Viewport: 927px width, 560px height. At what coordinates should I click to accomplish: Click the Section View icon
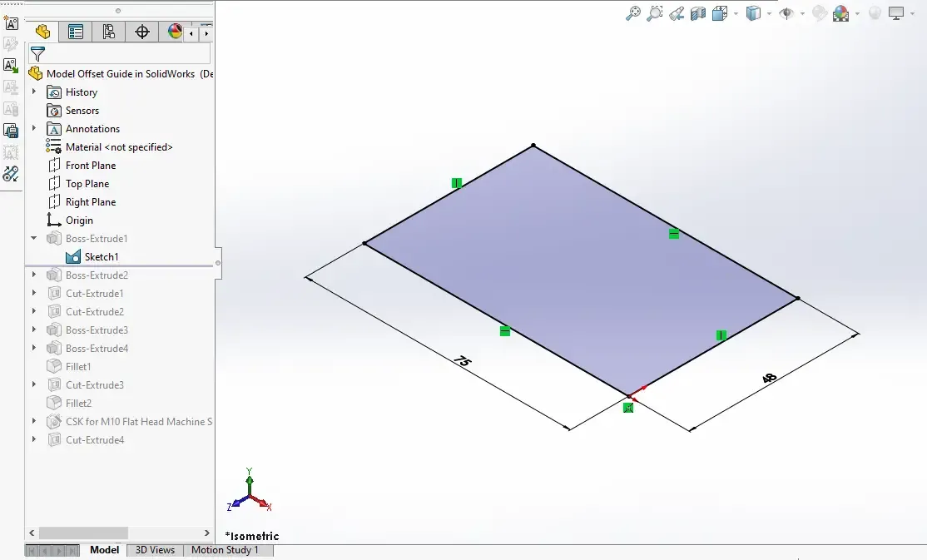pyautogui.click(x=698, y=13)
